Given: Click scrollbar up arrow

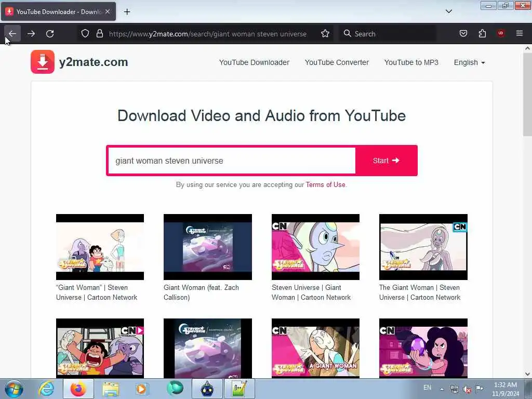Looking at the screenshot, I should pyautogui.click(x=527, y=48).
